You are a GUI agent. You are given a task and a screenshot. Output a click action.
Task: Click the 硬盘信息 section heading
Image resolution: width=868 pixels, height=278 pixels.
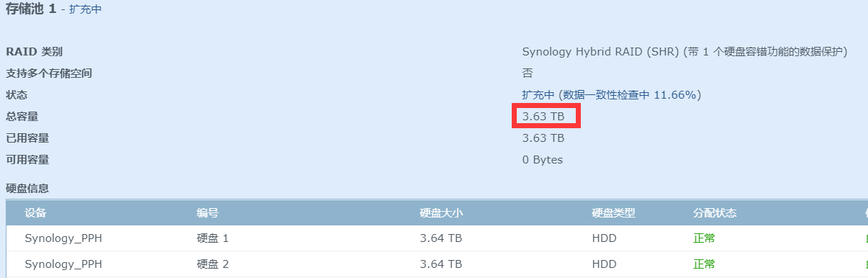[27, 188]
